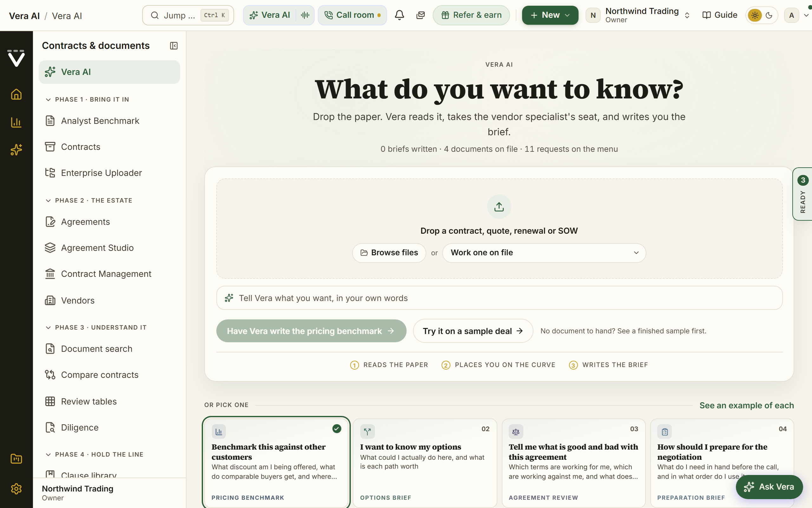Screen dimensions: 812x508
Task: Open the folder chart icon in dark rail
Action: (16, 459)
